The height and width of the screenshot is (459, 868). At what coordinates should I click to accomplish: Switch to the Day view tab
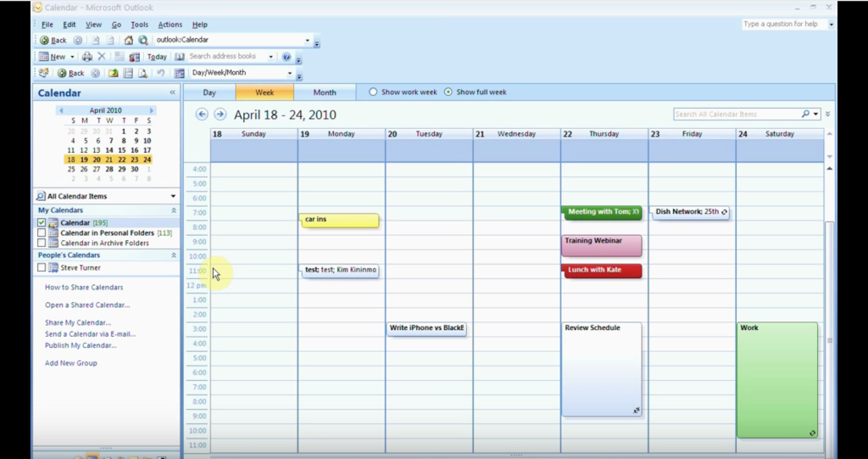click(x=209, y=92)
